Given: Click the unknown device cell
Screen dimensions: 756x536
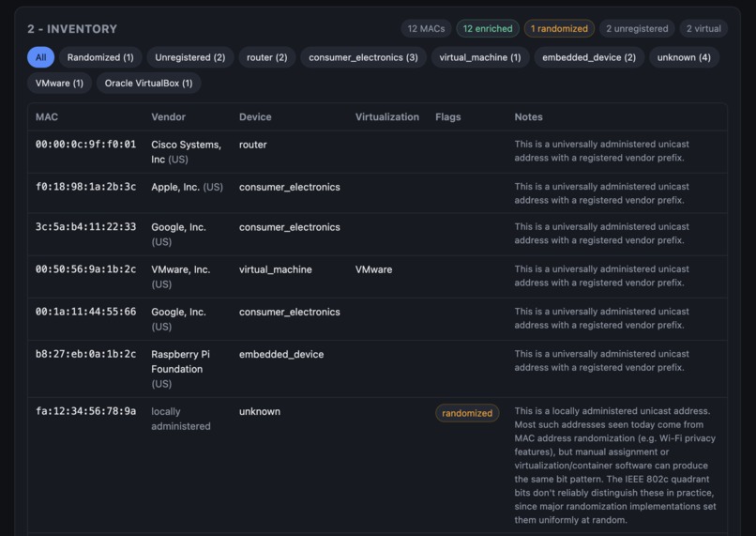Looking at the screenshot, I should click(260, 411).
